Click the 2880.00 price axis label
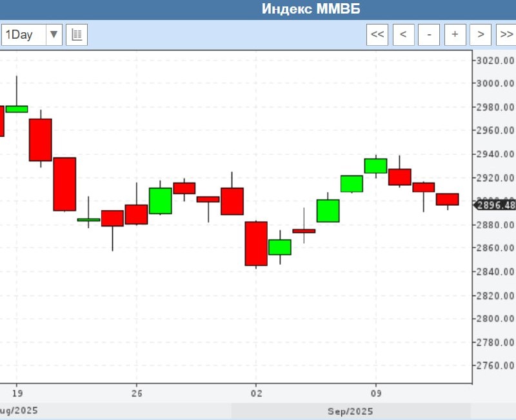The height and width of the screenshot is (420, 516). 495,225
